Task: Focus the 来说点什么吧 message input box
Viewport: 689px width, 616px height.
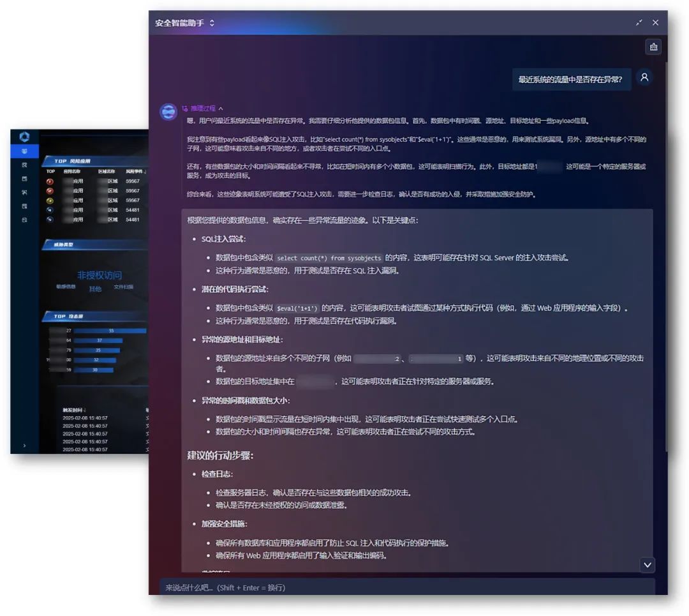Action: point(407,587)
